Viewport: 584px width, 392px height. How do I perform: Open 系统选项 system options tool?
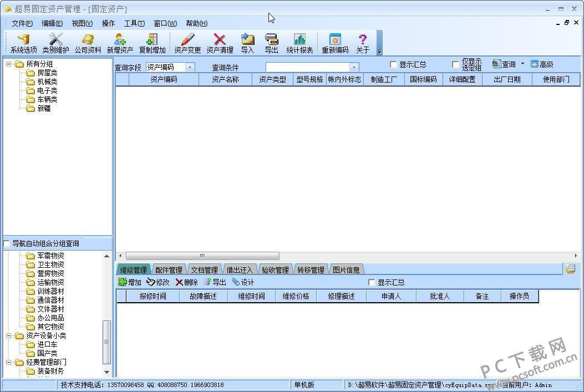[23, 43]
